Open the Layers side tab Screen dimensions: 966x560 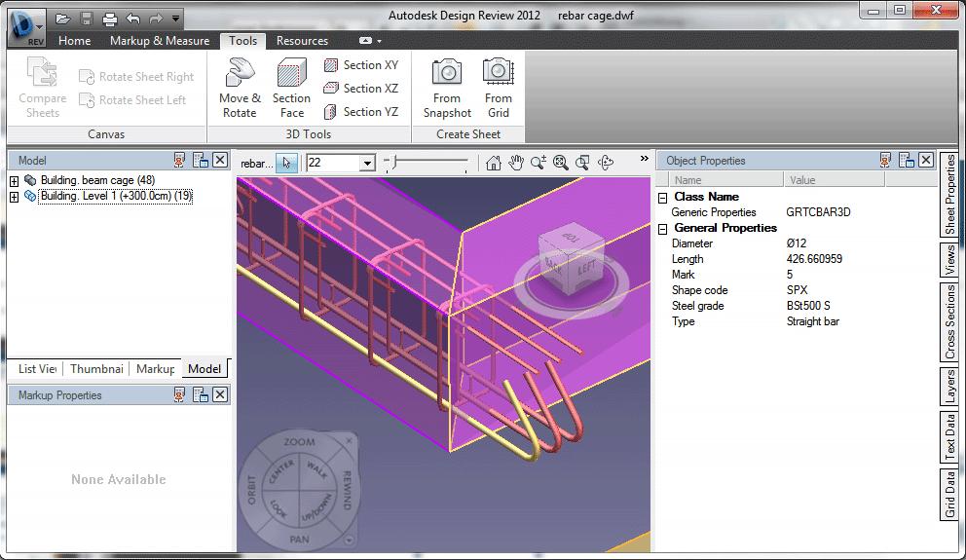pos(949,387)
